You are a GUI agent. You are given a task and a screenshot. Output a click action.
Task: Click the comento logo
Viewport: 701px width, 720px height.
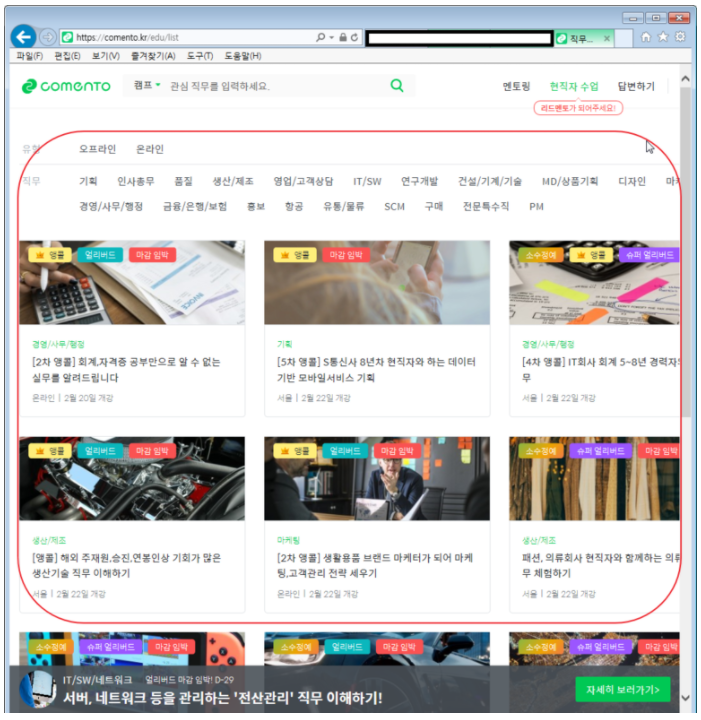pyautogui.click(x=66, y=86)
